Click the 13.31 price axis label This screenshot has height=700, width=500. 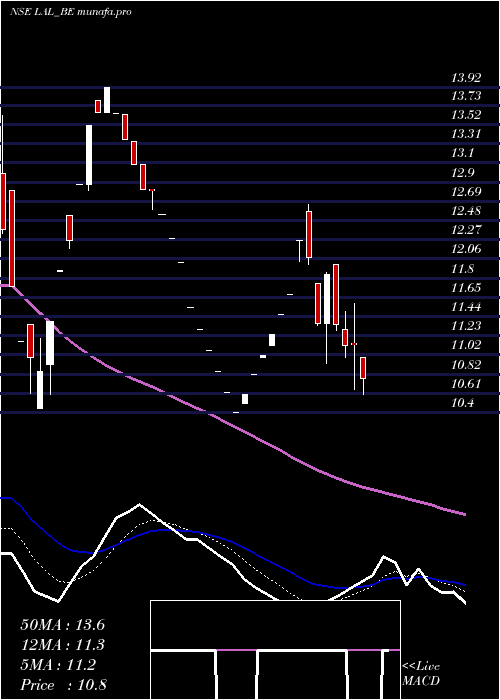466,134
